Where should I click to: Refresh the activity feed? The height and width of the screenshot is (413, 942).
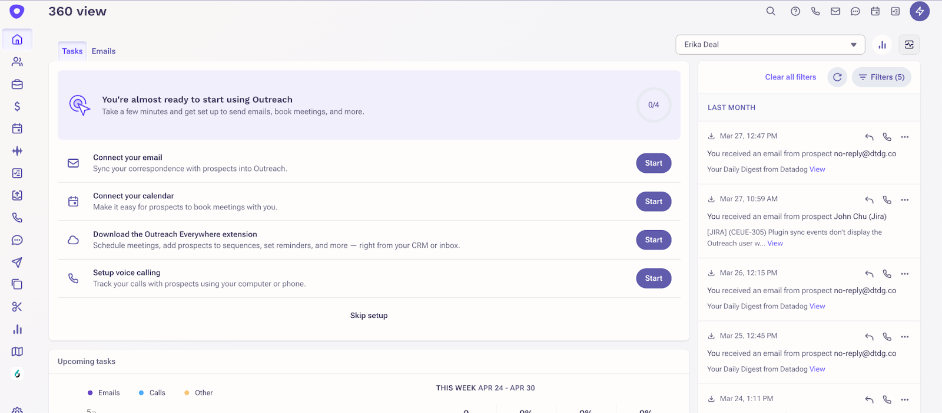click(837, 77)
